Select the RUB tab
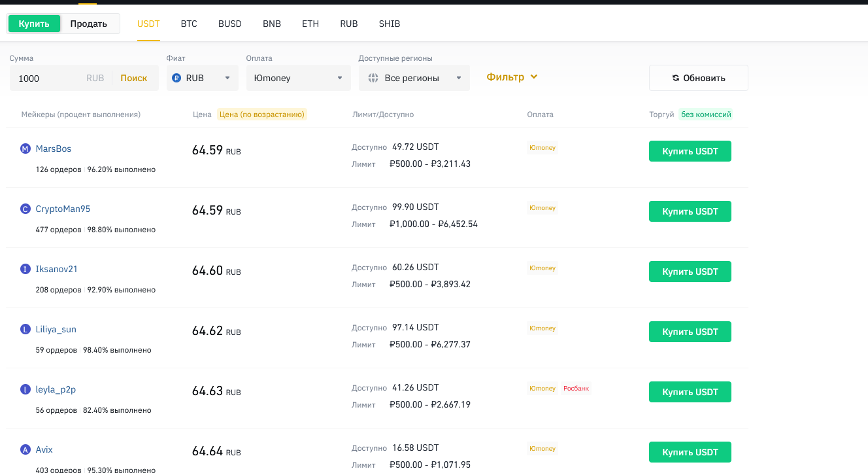Viewport: 868px width, 473px height. click(349, 24)
